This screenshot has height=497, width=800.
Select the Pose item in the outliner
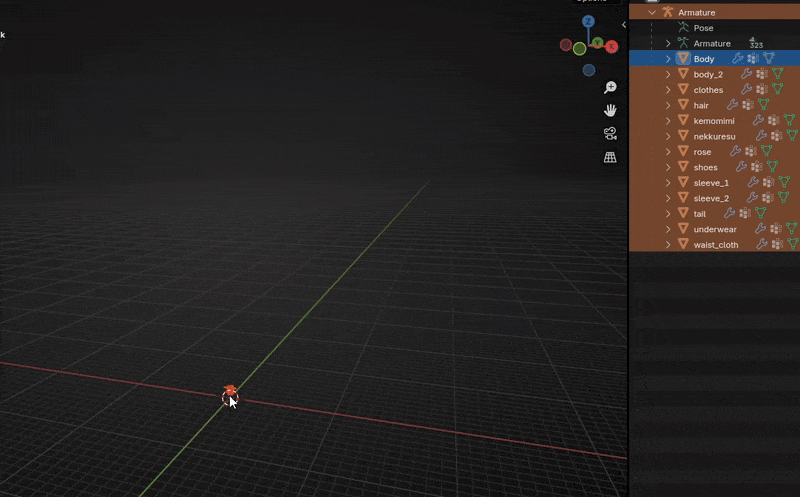pos(703,28)
